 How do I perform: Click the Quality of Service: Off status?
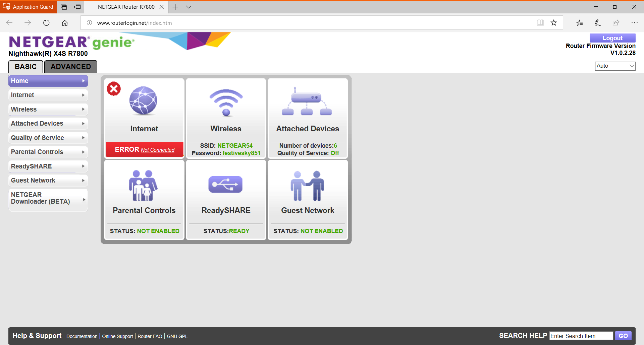[308, 153]
